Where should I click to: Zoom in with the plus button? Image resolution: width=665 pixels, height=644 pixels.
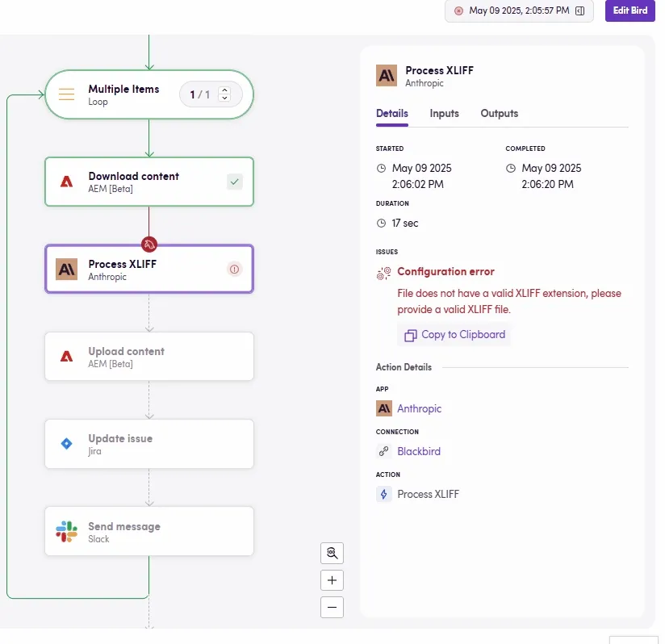coord(332,580)
